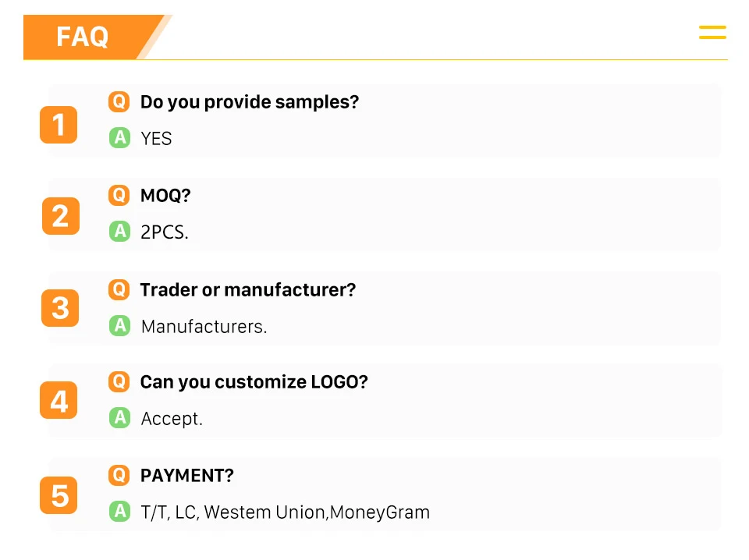This screenshot has width=749, height=560.
Task: Click the 'Accept.' answer text
Action: (172, 419)
